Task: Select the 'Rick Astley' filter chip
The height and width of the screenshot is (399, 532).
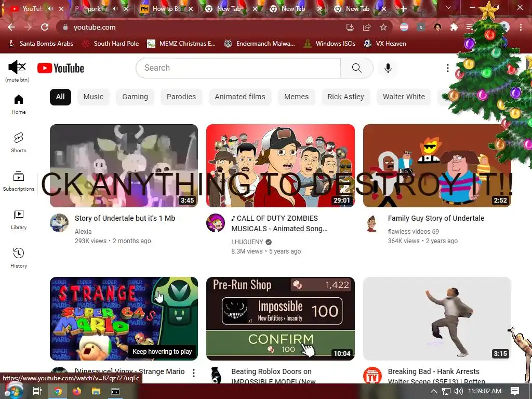Action: coord(345,97)
